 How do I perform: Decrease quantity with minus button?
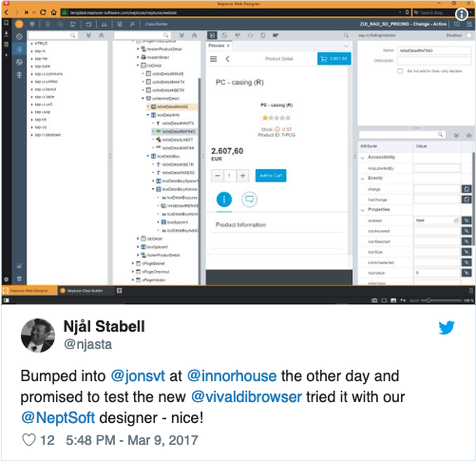[x=218, y=176]
